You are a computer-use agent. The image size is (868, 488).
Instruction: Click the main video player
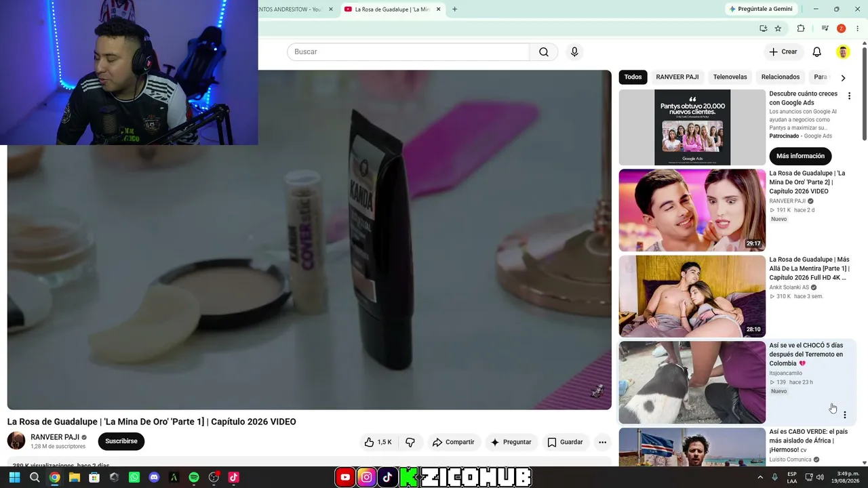(309, 240)
